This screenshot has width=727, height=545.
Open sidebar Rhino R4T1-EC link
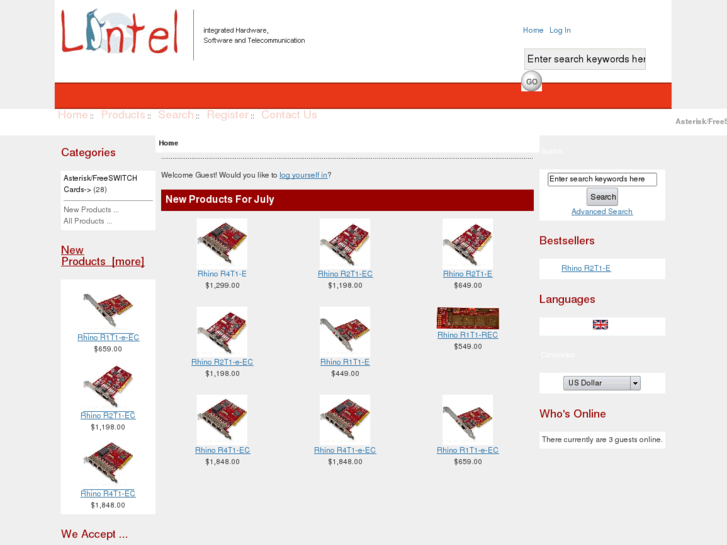[108, 494]
